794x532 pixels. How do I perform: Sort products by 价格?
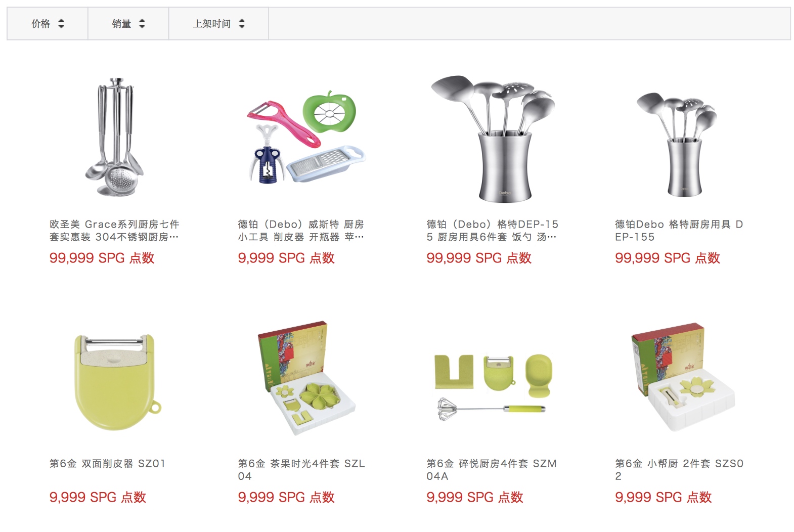click(x=48, y=24)
